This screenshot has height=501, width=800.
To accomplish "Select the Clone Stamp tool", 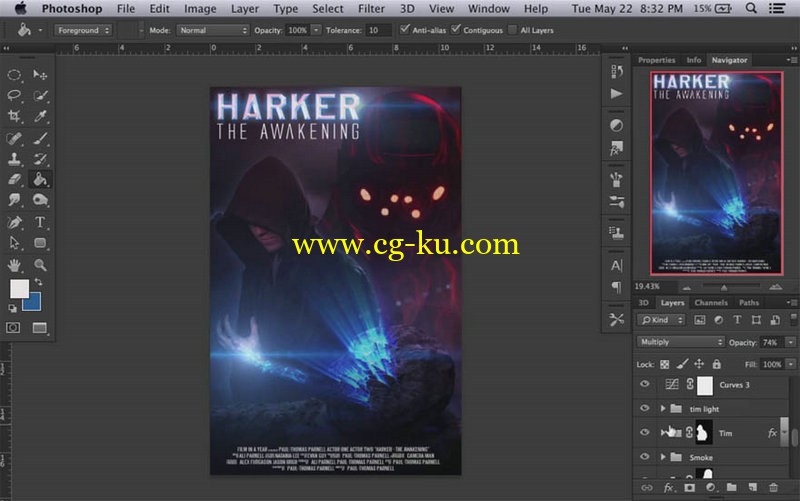I will click(x=14, y=159).
